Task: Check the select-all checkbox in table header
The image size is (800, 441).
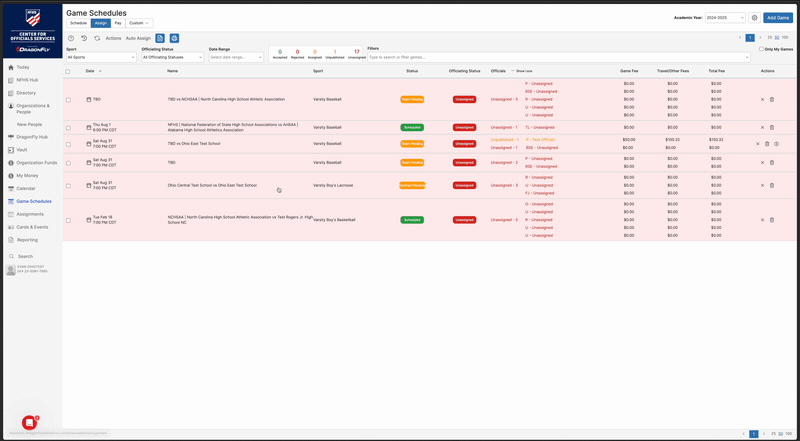Action: (x=68, y=71)
